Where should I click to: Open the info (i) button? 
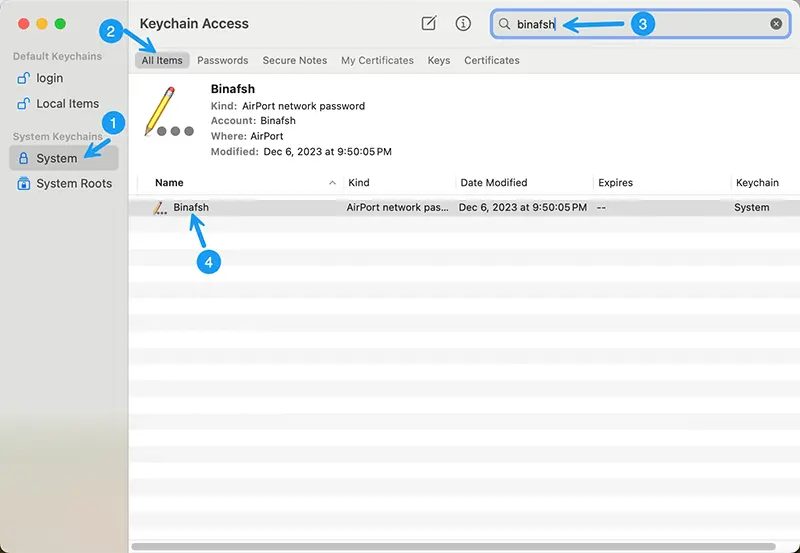[463, 23]
